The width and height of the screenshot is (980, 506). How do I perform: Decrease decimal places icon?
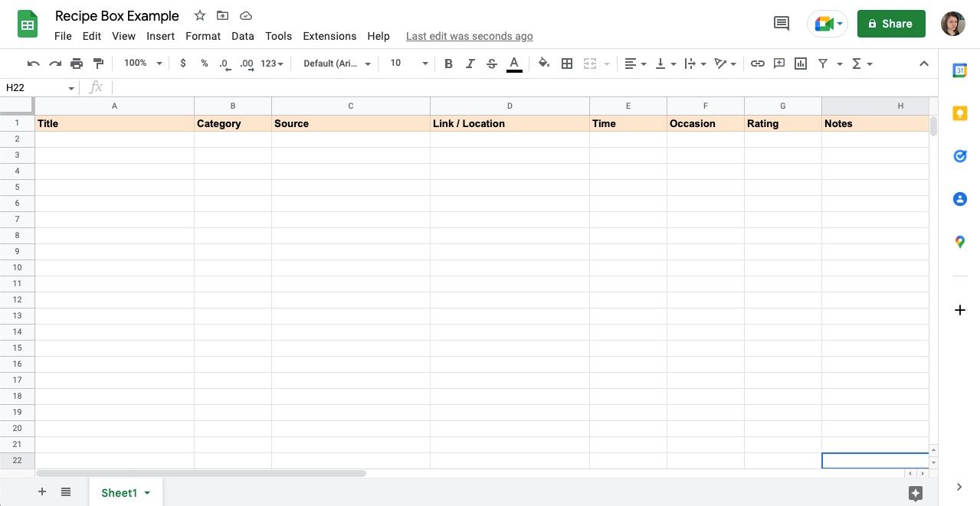pyautogui.click(x=225, y=64)
